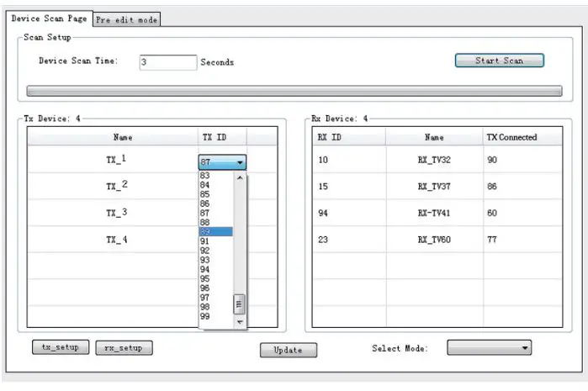The image size is (588, 391).
Task: Choose 99 from the TX ID list
Action: pyautogui.click(x=215, y=316)
